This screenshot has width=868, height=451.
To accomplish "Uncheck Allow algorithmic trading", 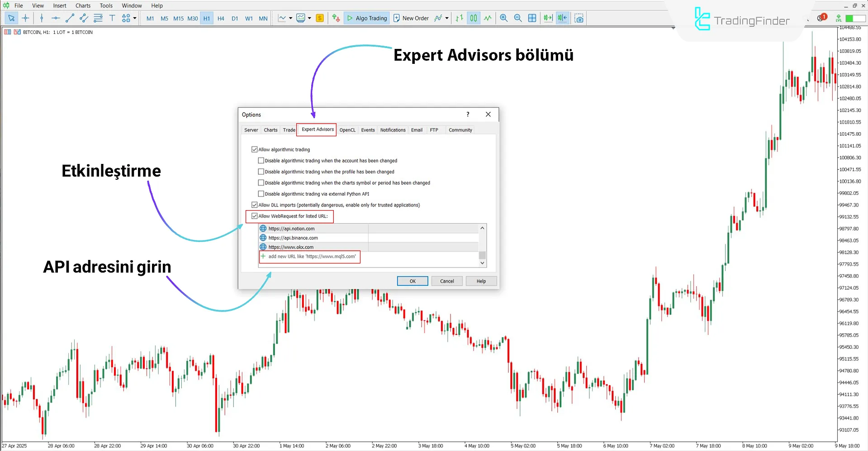I will (x=254, y=149).
